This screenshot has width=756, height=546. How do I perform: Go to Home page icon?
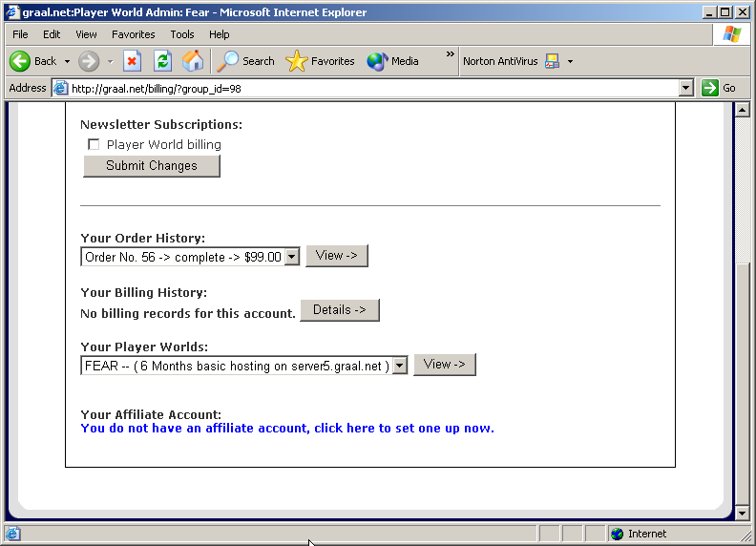pyautogui.click(x=193, y=61)
